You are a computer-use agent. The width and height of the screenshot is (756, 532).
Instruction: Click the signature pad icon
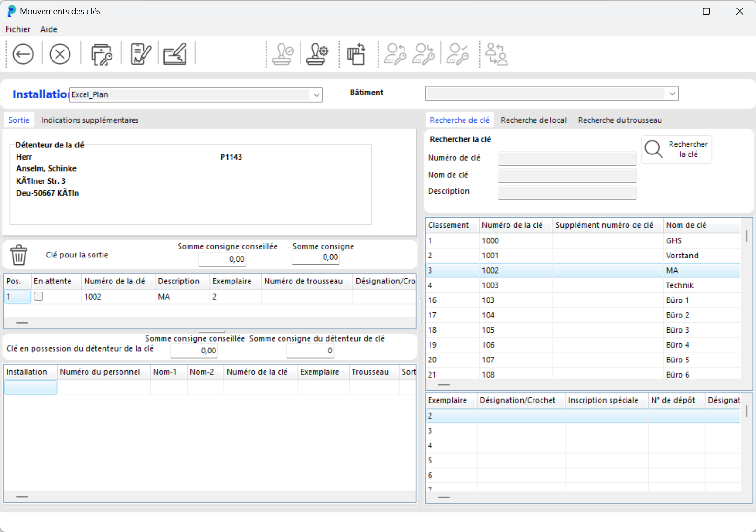tap(175, 54)
